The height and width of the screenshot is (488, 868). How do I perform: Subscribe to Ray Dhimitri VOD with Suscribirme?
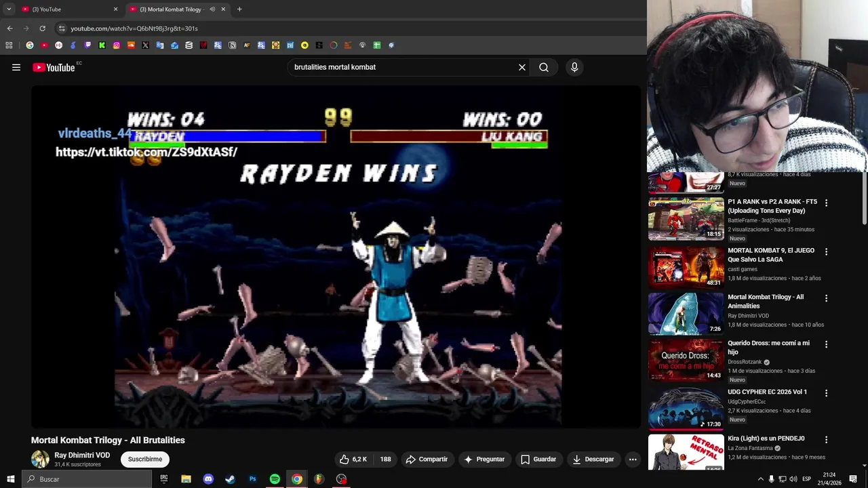point(145,459)
